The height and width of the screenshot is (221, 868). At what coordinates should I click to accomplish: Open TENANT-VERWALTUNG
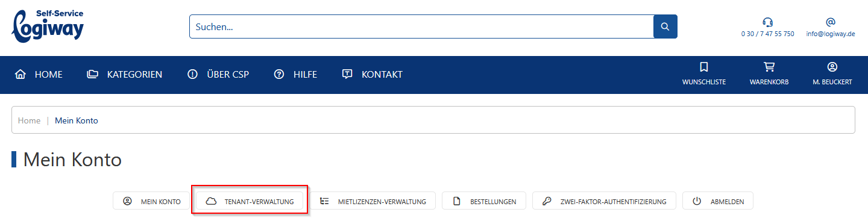pyautogui.click(x=250, y=201)
